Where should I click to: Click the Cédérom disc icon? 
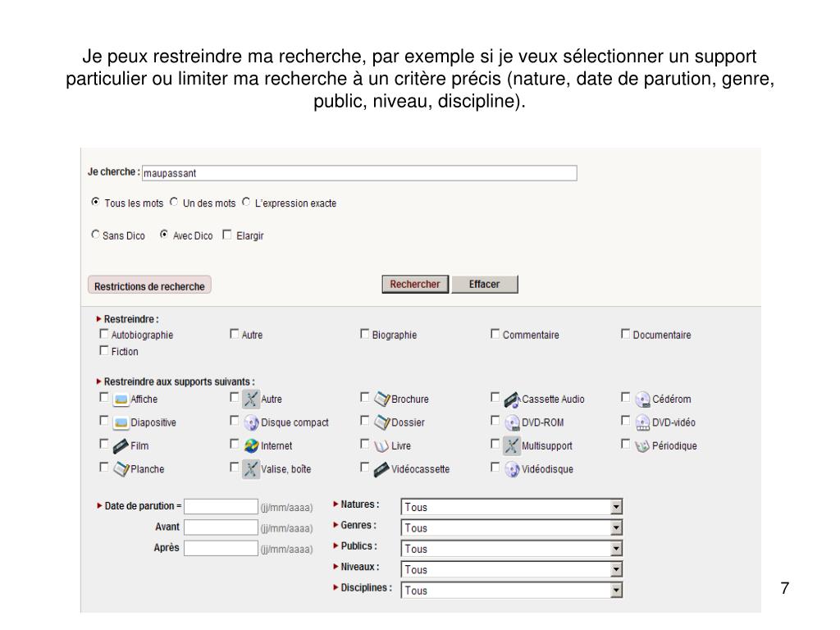click(642, 399)
